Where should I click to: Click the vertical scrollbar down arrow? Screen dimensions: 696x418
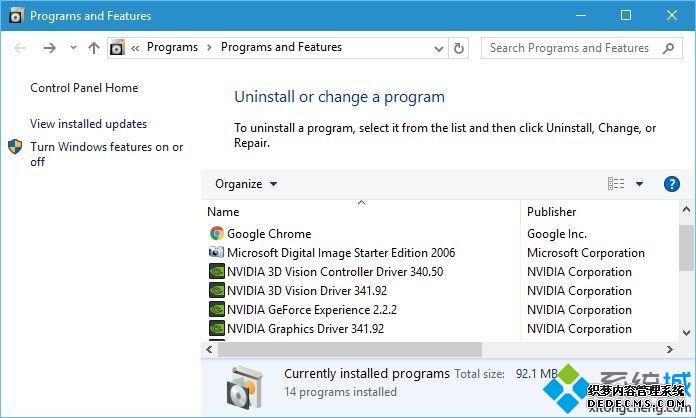(686, 333)
